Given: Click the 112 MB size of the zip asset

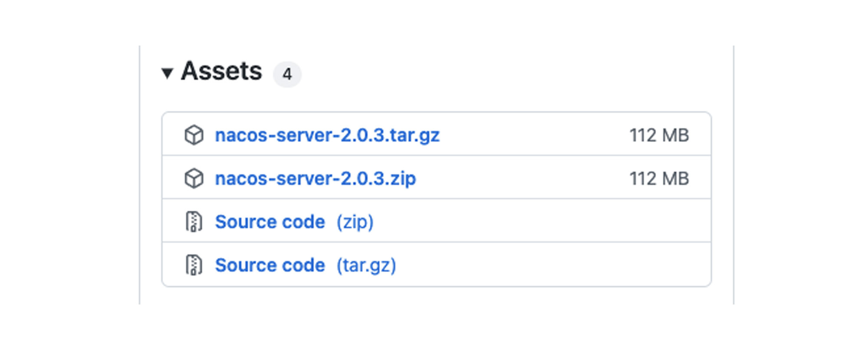Looking at the screenshot, I should coord(659,178).
